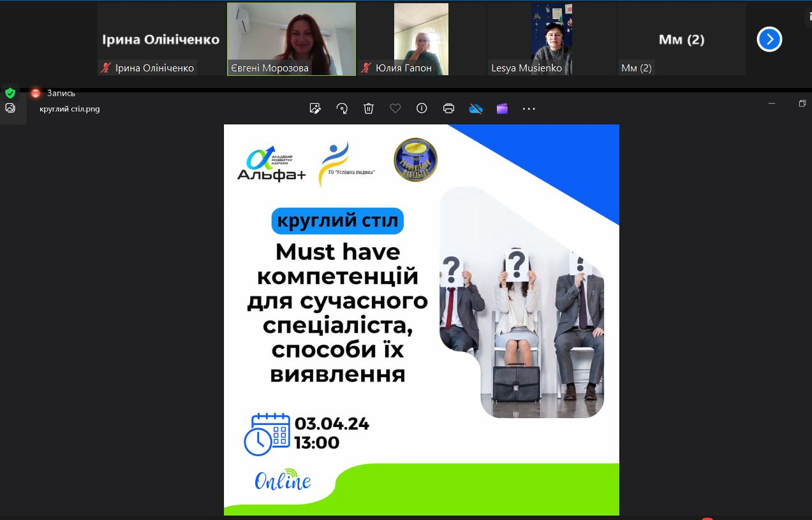Rotate the image using the rotate icon

(x=342, y=108)
